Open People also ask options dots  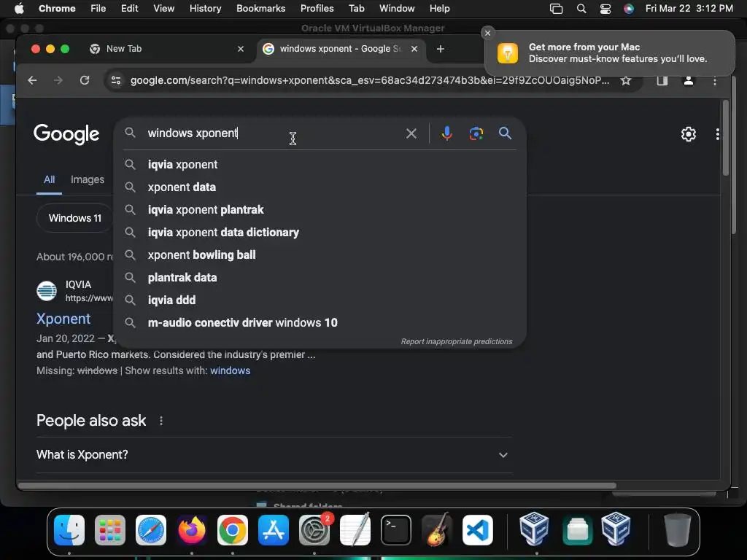pyautogui.click(x=161, y=421)
